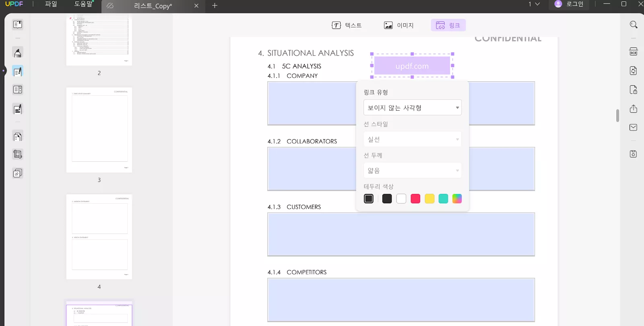
Task: Select the Comment highlighter tool in sidebar
Action: tap(18, 53)
